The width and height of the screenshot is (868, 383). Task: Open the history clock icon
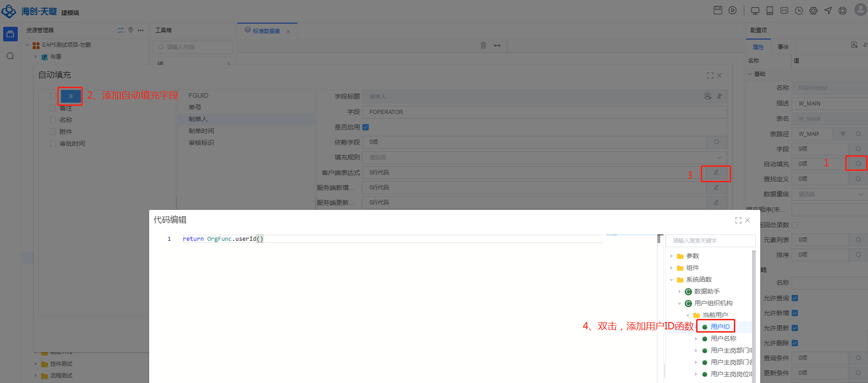pos(799,11)
